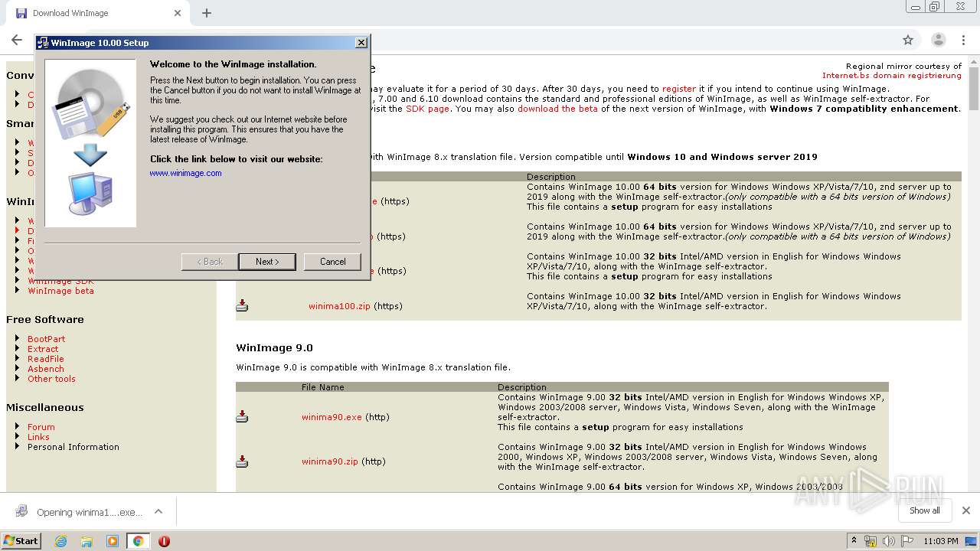Click the clock showing 11:03 PM

[x=941, y=541]
